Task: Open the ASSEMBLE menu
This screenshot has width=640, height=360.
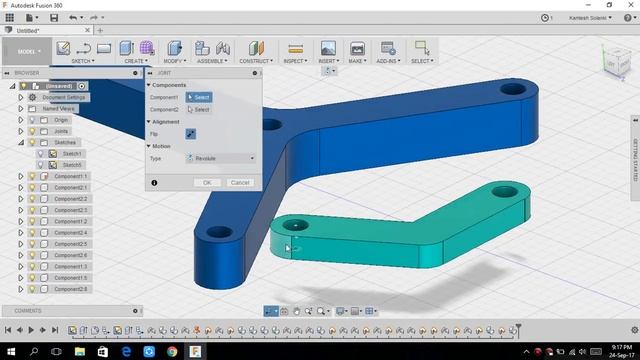Action: (x=212, y=61)
